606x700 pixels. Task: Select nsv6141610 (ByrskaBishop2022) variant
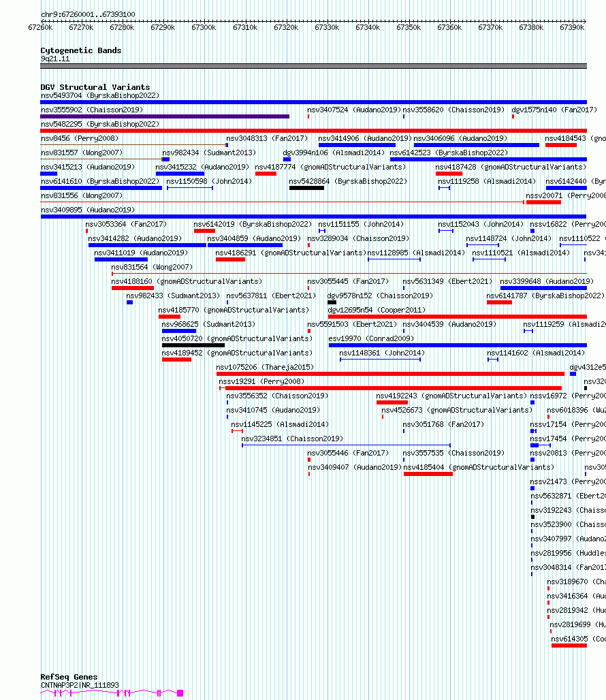point(100,181)
